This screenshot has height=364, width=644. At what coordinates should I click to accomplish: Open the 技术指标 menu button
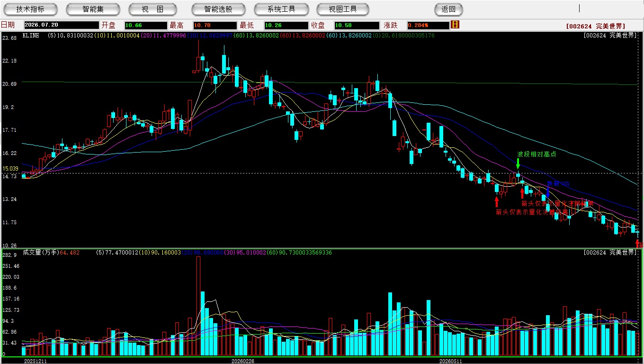30,9
